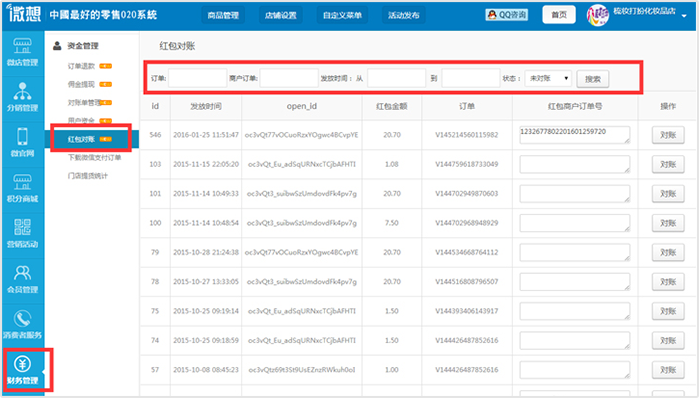Click the 订单 search input field

(x=197, y=78)
